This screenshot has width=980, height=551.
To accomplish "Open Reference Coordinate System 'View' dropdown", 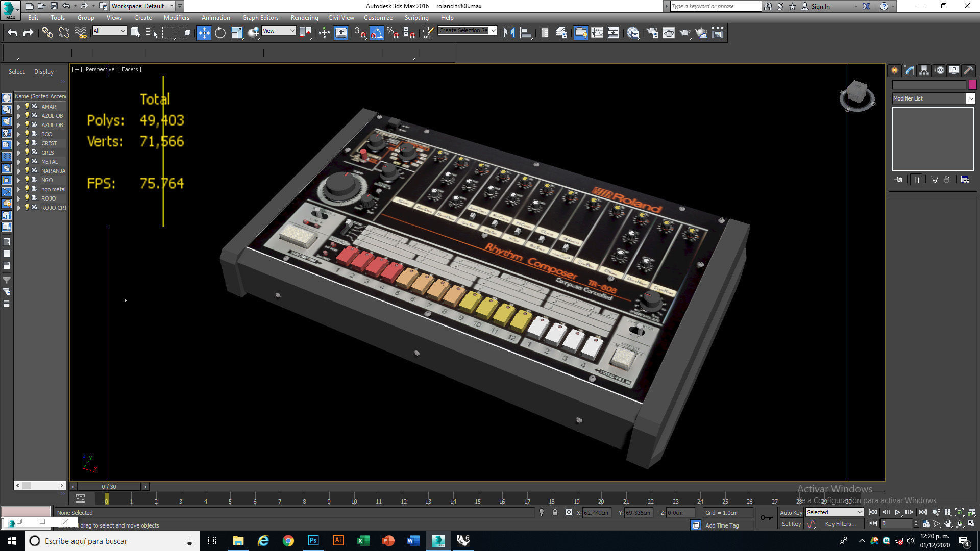I will [x=279, y=31].
